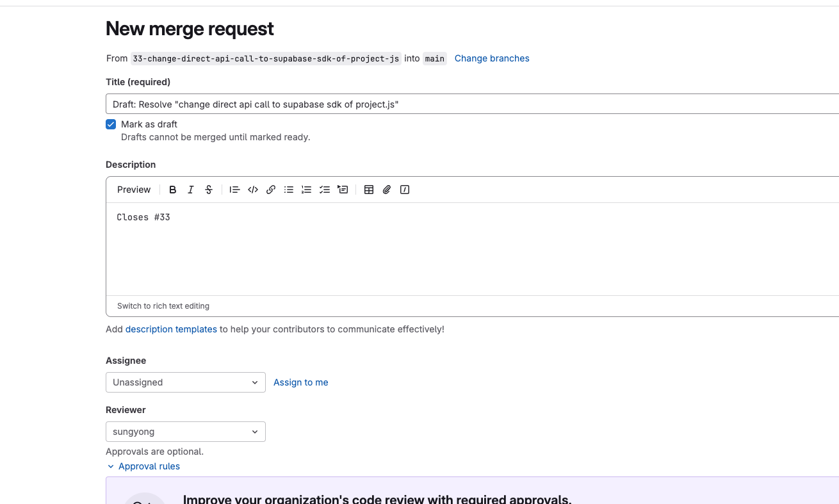
Task: Open the Assignee dropdown
Action: (x=185, y=382)
